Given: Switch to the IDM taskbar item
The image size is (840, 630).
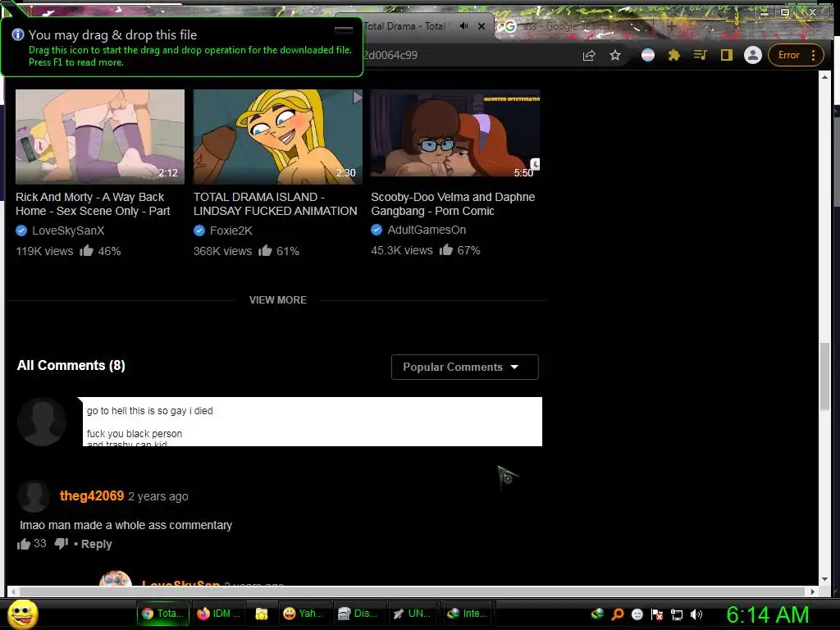Looking at the screenshot, I should coord(218,614).
